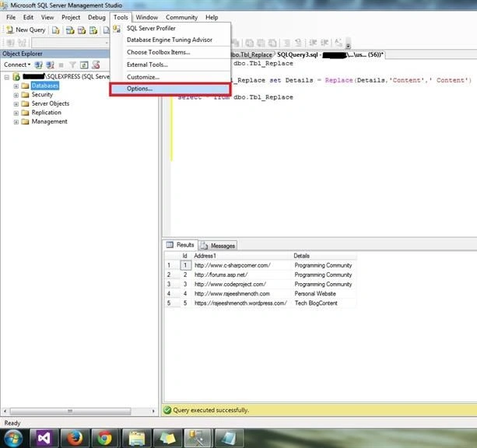The image size is (477, 448).
Task: Click the Object Explorer horizontal scrollbar
Action: (79, 411)
